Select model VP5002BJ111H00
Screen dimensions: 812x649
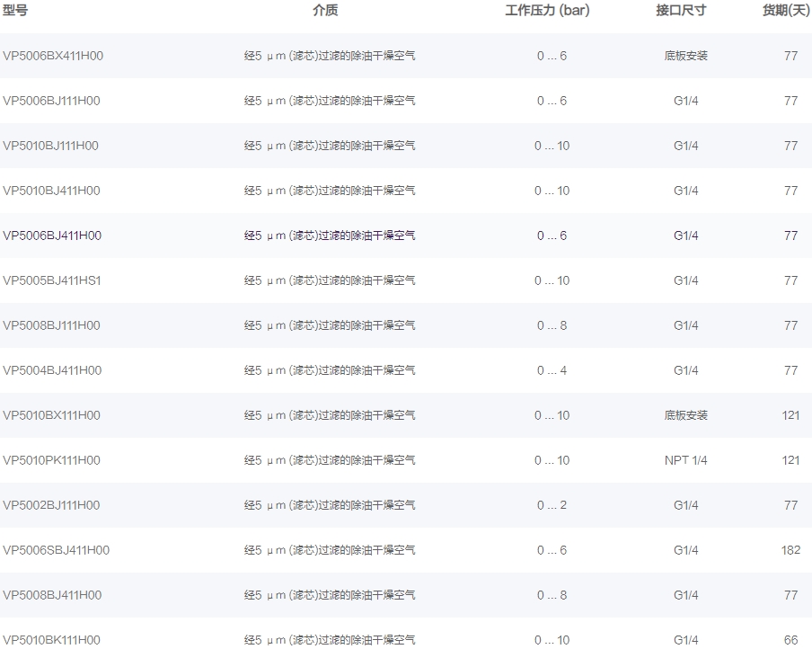pyautogui.click(x=51, y=505)
